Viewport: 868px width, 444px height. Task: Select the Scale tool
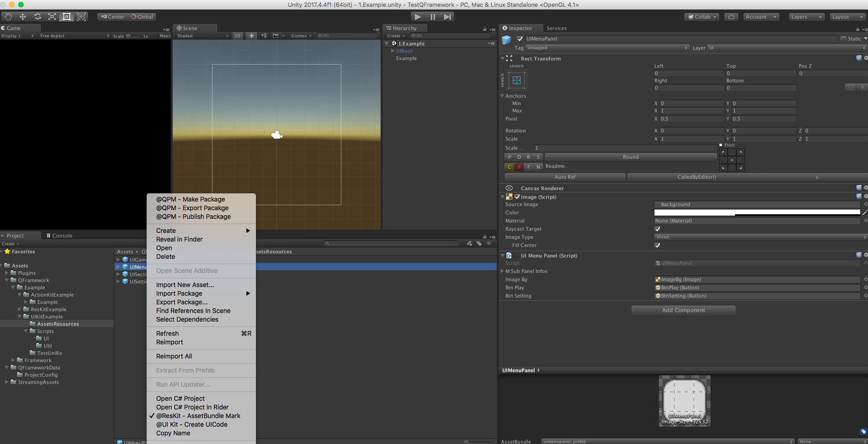coord(52,16)
